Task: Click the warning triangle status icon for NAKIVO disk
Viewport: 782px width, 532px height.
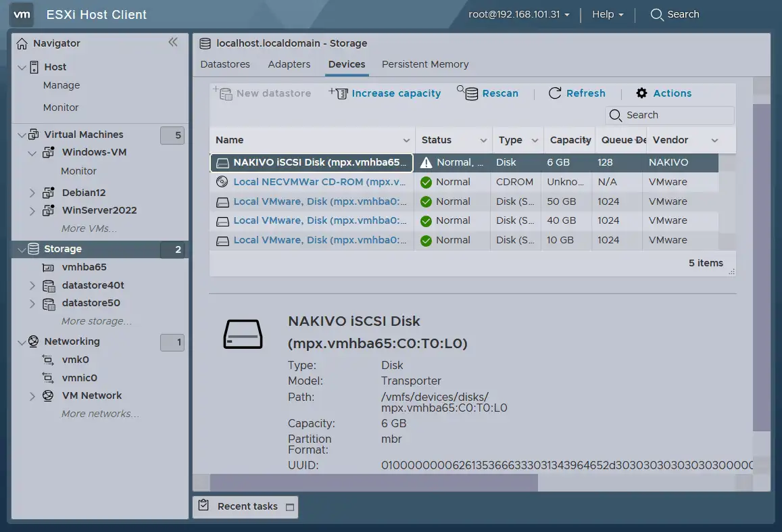Action: [426, 162]
